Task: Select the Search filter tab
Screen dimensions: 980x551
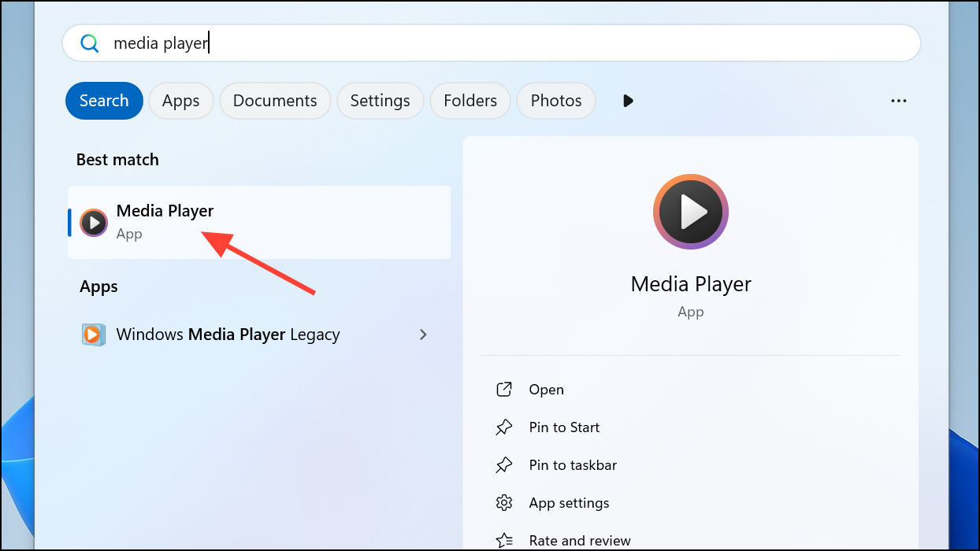Action: pyautogui.click(x=104, y=101)
